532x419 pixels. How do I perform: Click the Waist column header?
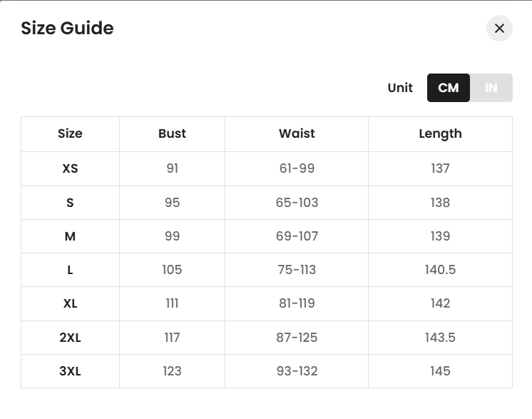pos(297,133)
